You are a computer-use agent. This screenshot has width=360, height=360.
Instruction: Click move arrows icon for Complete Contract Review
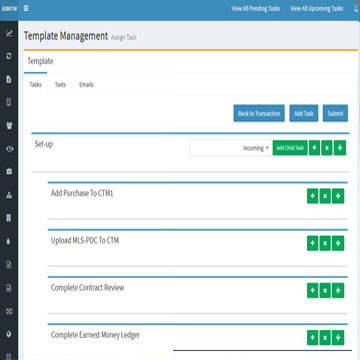[x=338, y=291]
